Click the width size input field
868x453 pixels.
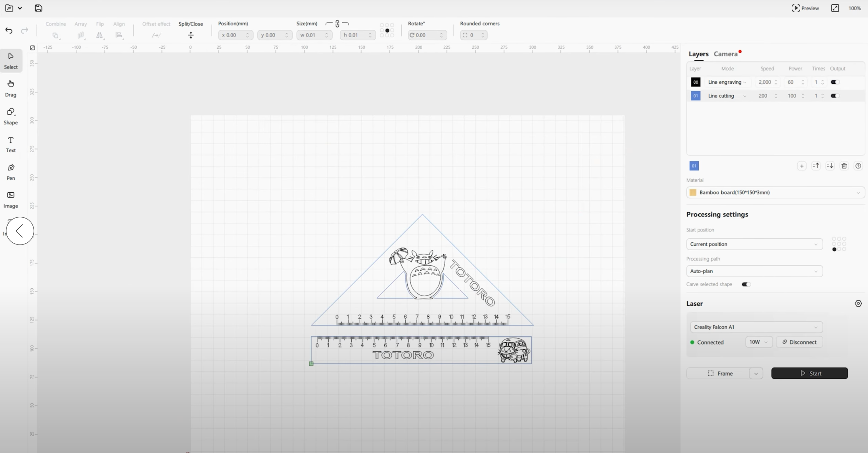pos(314,35)
